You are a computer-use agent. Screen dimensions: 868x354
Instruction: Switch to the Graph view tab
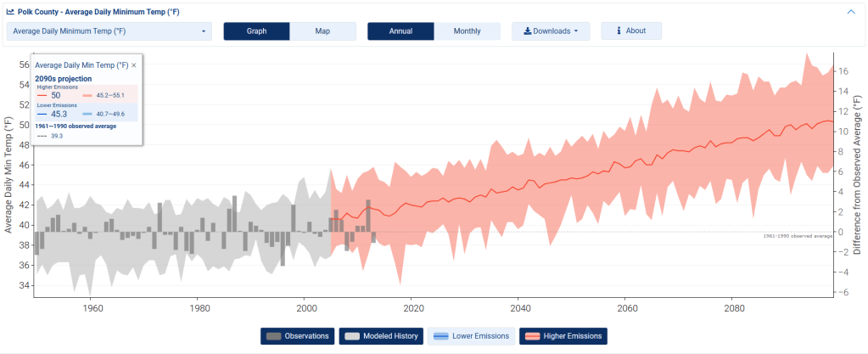pos(256,31)
